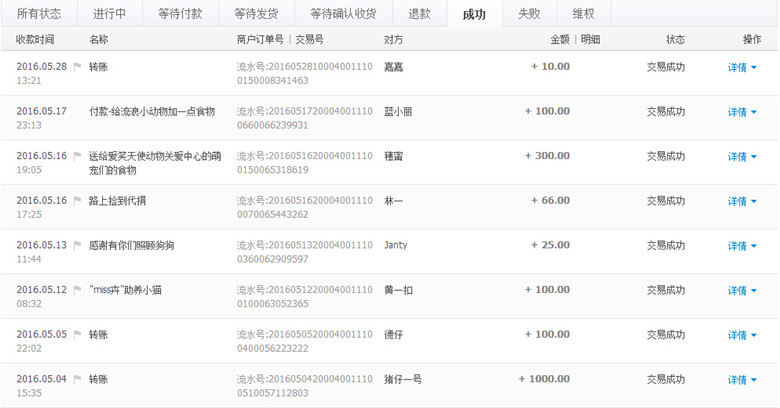Image resolution: width=780 pixels, height=408 pixels.
Task: Open the 路上捡到代捐 transaction name
Action: point(117,201)
